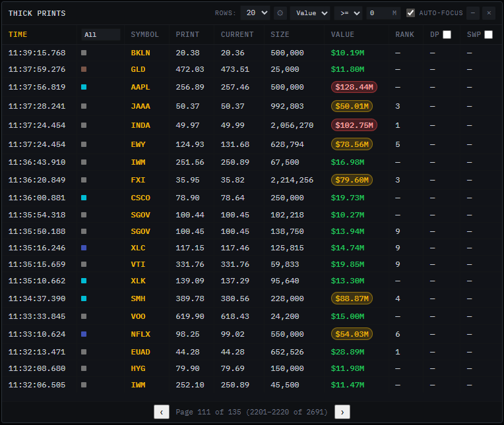504x425 pixels.
Task: Click the brown color square in GLD row
Action: point(84,69)
